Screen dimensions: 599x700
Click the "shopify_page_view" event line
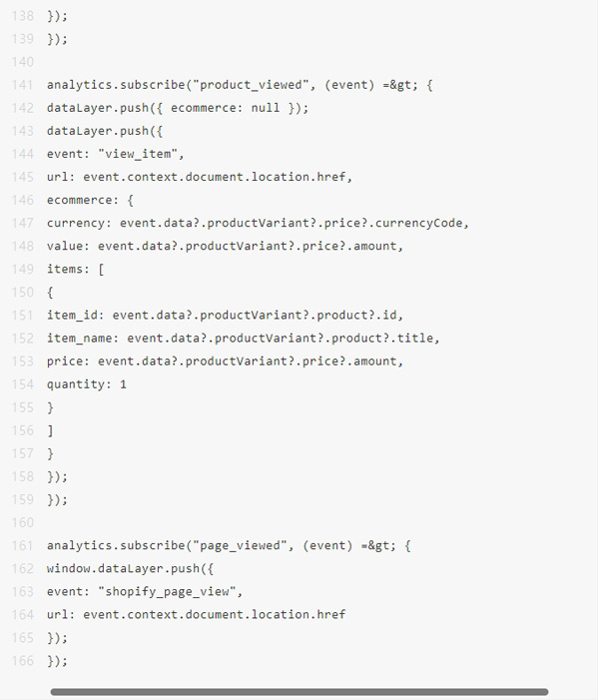click(145, 591)
